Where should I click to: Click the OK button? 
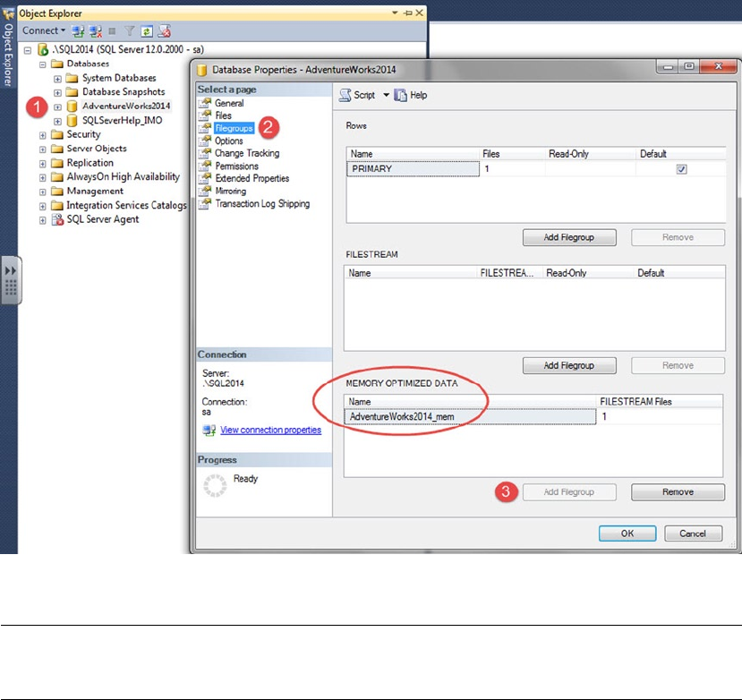pos(627,534)
